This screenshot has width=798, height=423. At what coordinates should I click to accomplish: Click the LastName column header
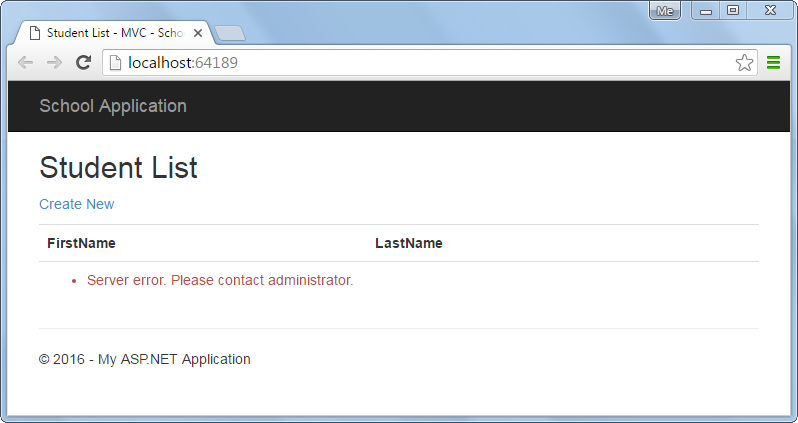[409, 243]
